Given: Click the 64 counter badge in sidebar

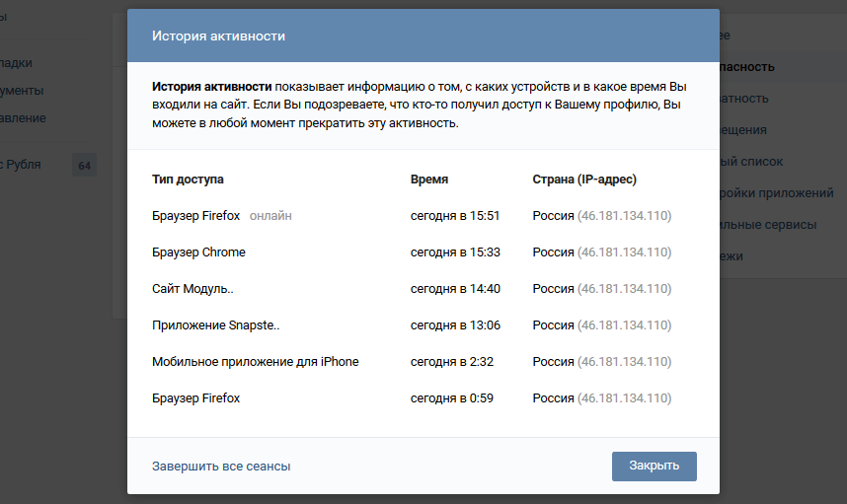Looking at the screenshot, I should 84,166.
